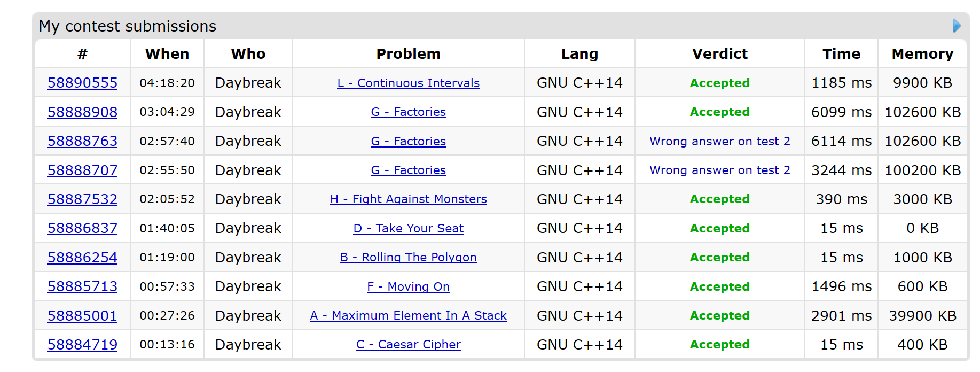The image size is (980, 372).
Task: Open A - Maximum Element In A Stack
Action: (408, 316)
